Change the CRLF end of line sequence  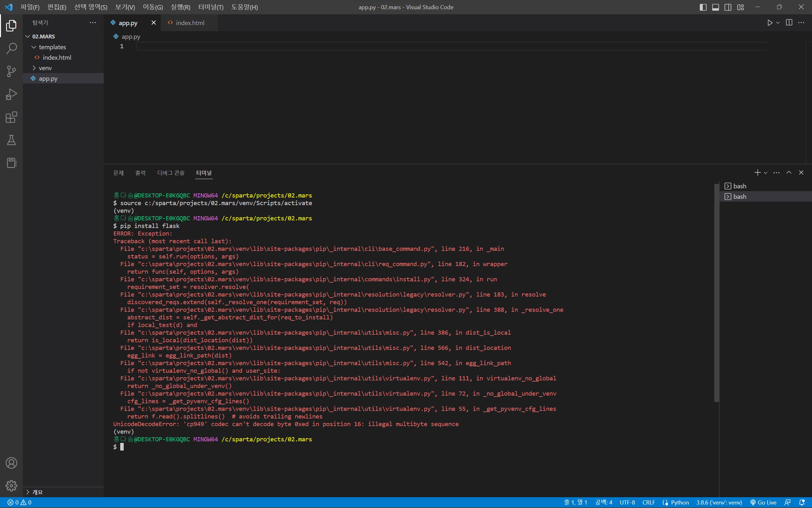[649, 503]
